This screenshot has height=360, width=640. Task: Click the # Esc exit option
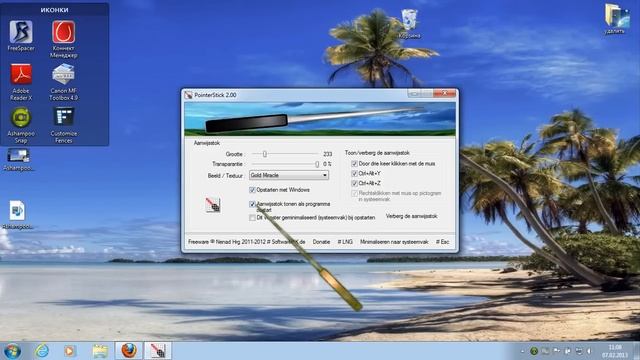pyautogui.click(x=442, y=242)
